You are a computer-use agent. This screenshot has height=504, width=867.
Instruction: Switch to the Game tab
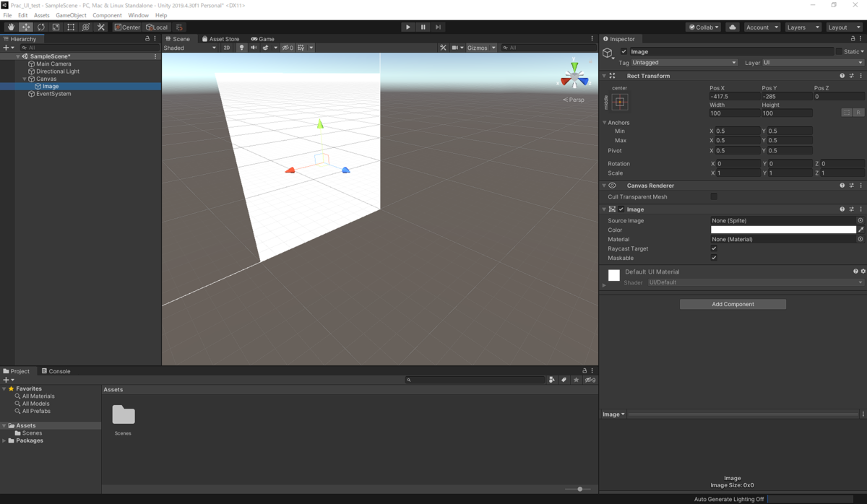(x=262, y=39)
